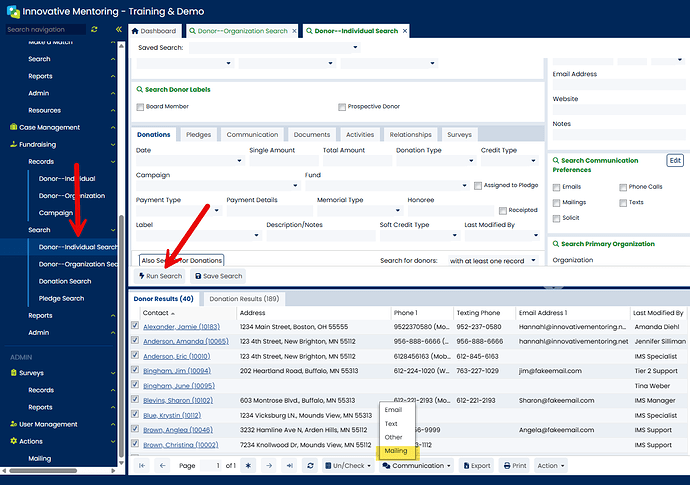
Task: Go to the first results page
Action: pos(142,466)
